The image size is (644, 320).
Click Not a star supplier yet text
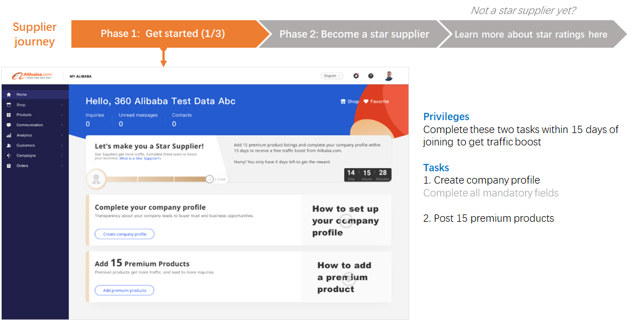point(523,10)
